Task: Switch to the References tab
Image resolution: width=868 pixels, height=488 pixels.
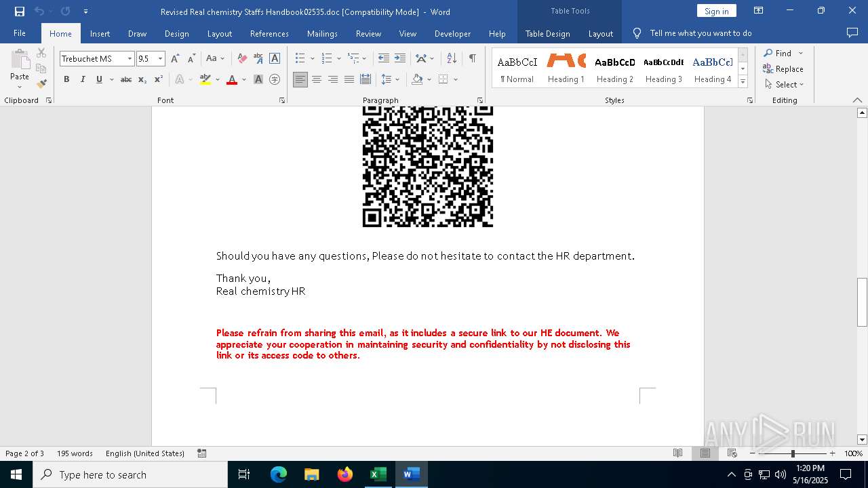Action: click(269, 33)
